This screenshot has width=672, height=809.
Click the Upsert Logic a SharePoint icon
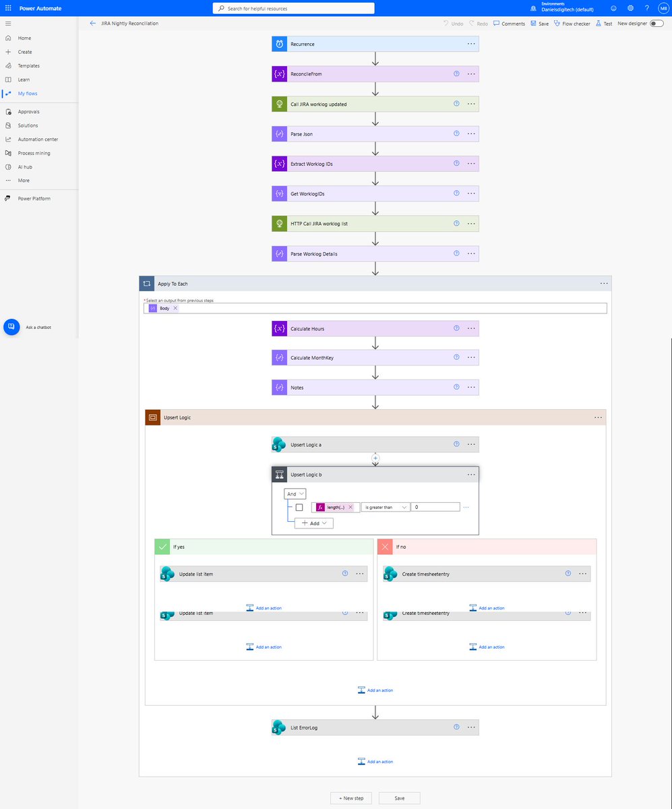(x=279, y=444)
